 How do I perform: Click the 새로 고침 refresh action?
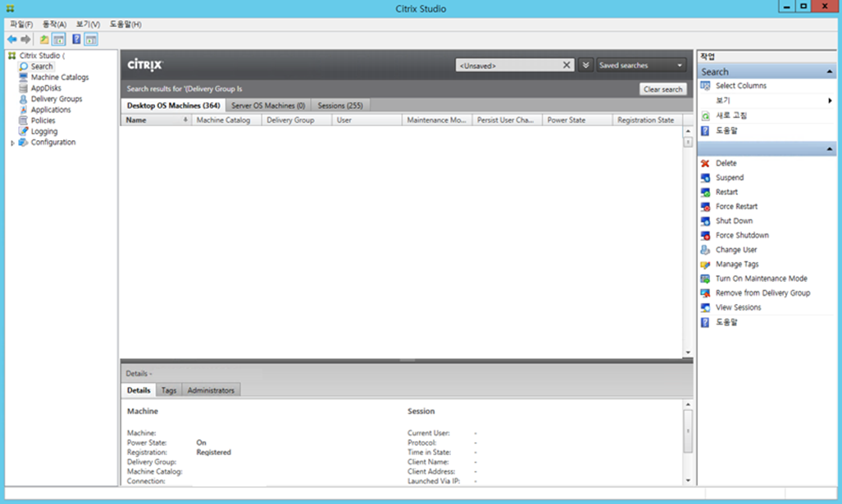pyautogui.click(x=730, y=116)
